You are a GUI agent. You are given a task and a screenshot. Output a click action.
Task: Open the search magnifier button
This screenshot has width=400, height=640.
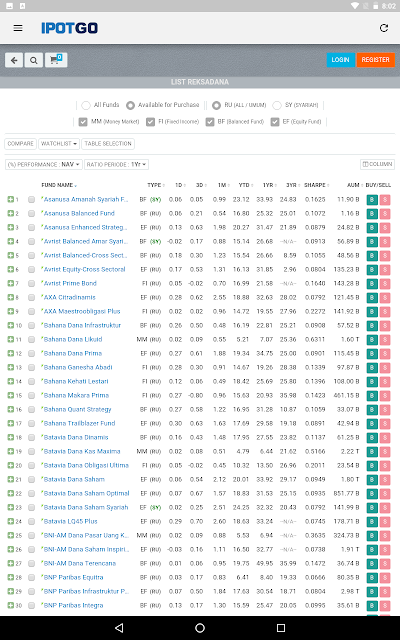tap(33, 60)
